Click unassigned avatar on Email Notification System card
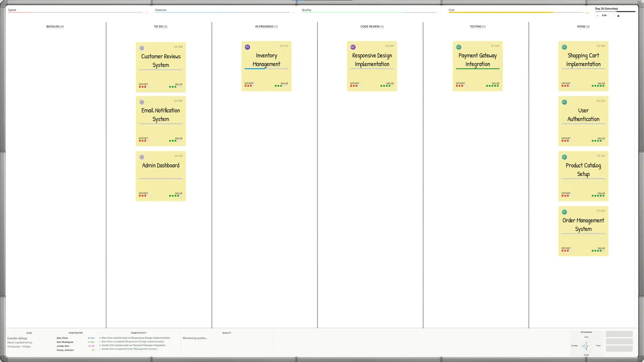Viewport: 644px width, 362px height. coord(141,102)
